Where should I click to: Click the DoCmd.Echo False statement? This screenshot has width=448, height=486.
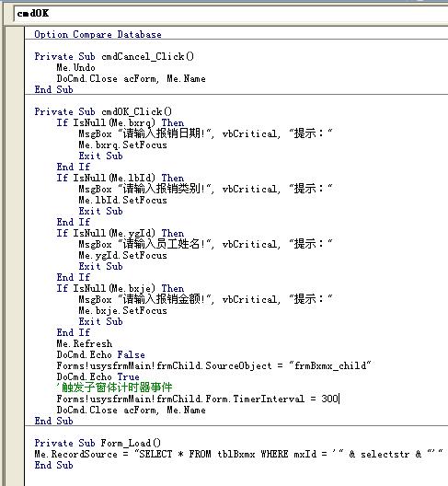[100, 354]
